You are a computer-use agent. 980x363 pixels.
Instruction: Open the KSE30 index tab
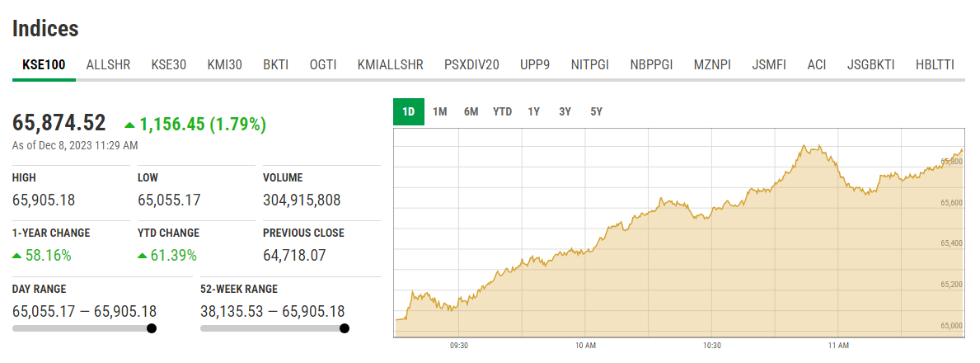tap(169, 64)
